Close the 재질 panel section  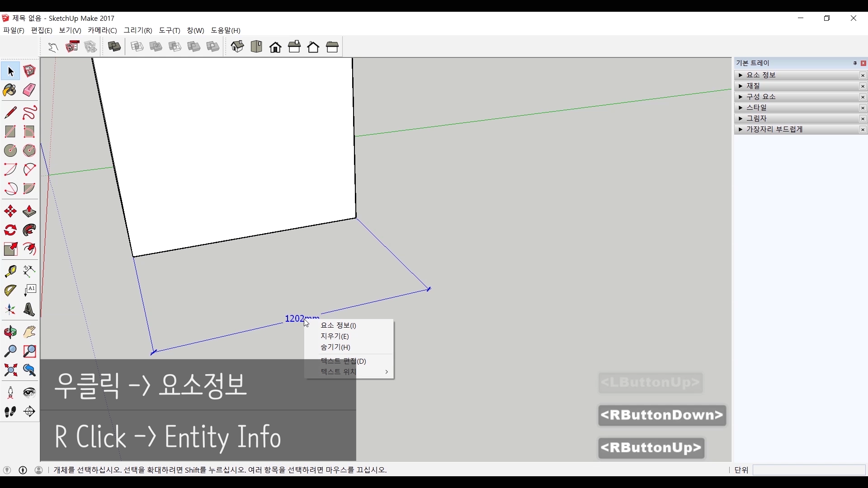863,86
